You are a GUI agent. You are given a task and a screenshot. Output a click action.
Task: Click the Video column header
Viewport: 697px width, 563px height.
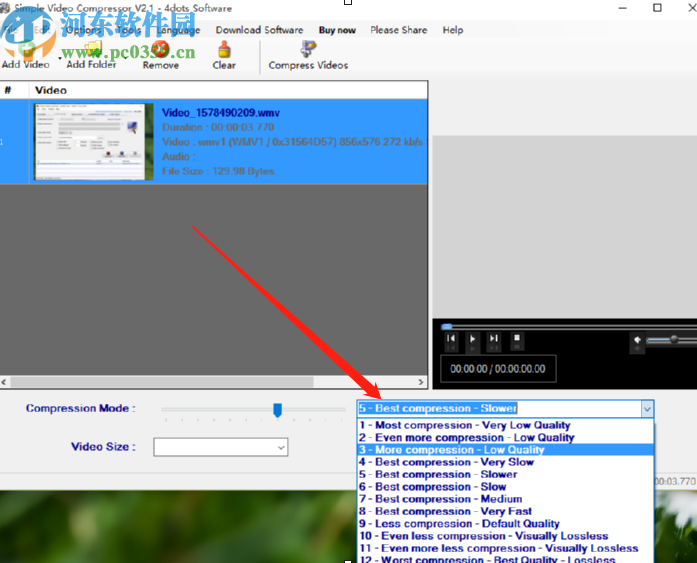(x=228, y=90)
